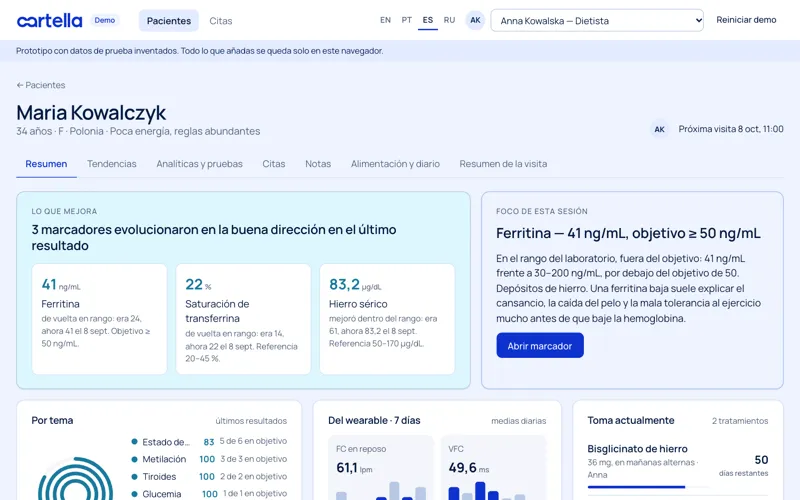Click the Ferritina — 41 ng/mL focus heading

coord(628,233)
